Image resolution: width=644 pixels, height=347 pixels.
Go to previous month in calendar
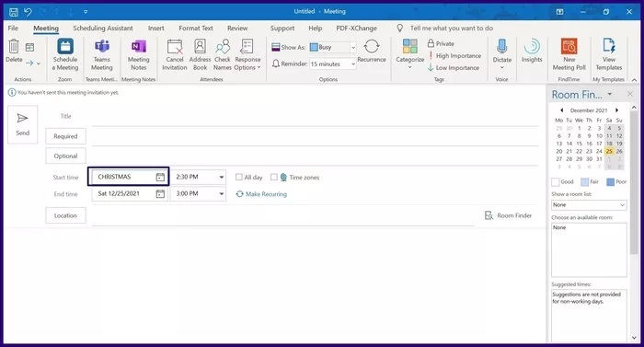click(561, 110)
